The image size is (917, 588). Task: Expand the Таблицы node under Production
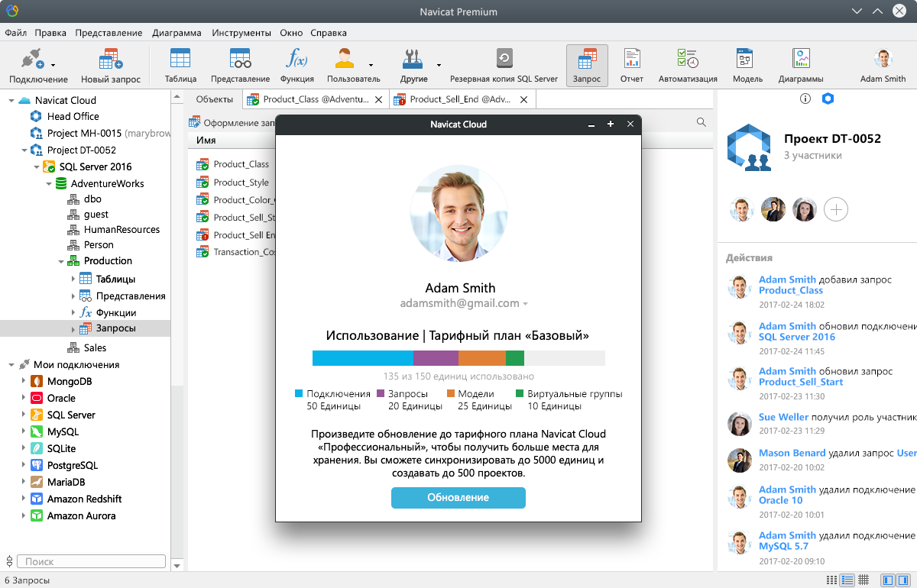(x=73, y=279)
